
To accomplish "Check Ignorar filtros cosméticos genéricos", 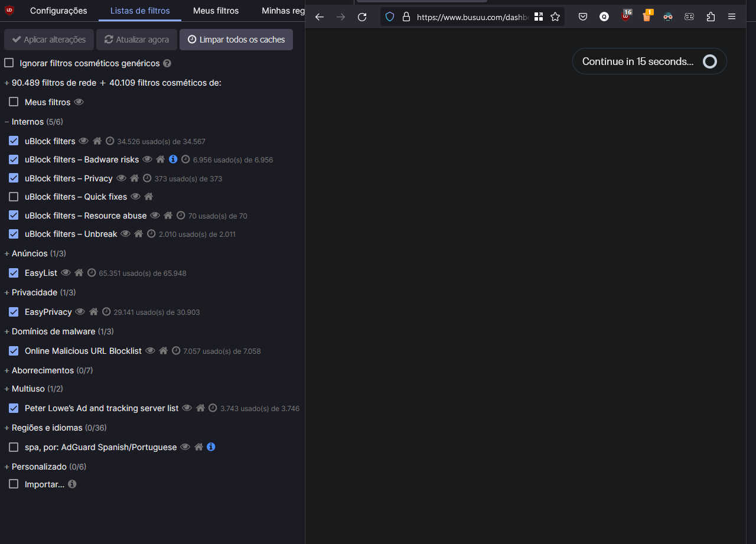I will [x=9, y=62].
